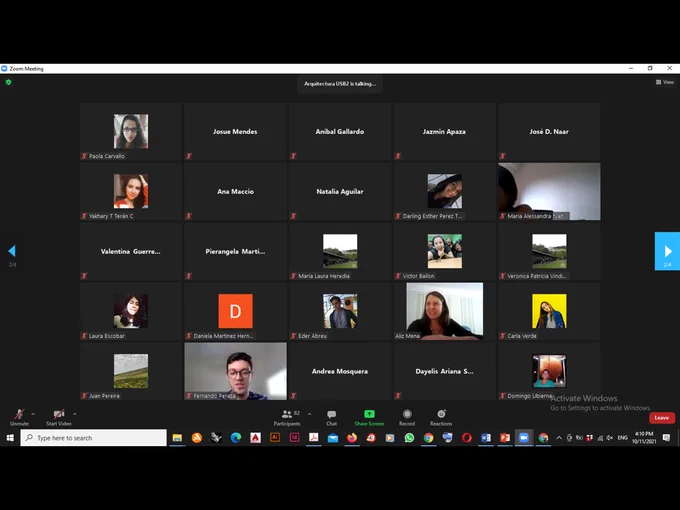Start Video in the Zoom toolbar
This screenshot has width=680, height=510.
pos(59,418)
